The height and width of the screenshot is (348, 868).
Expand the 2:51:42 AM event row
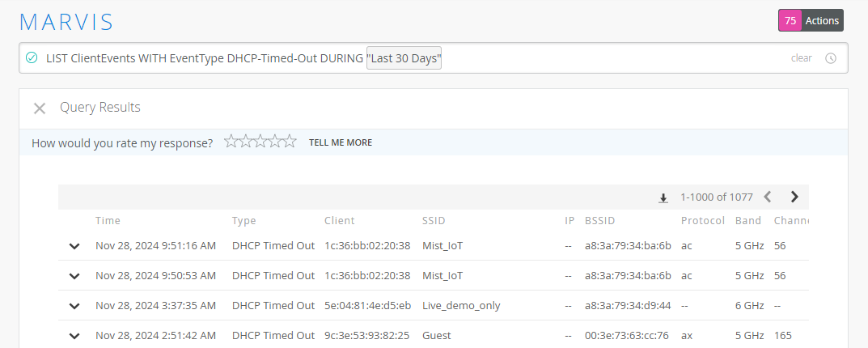coord(74,336)
